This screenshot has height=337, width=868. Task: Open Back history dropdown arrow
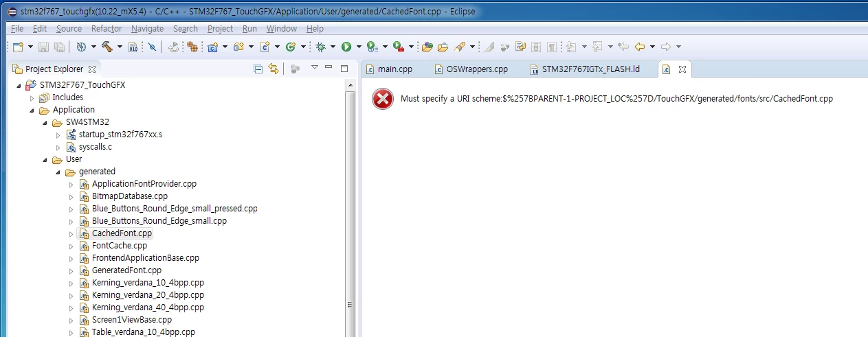(652, 47)
